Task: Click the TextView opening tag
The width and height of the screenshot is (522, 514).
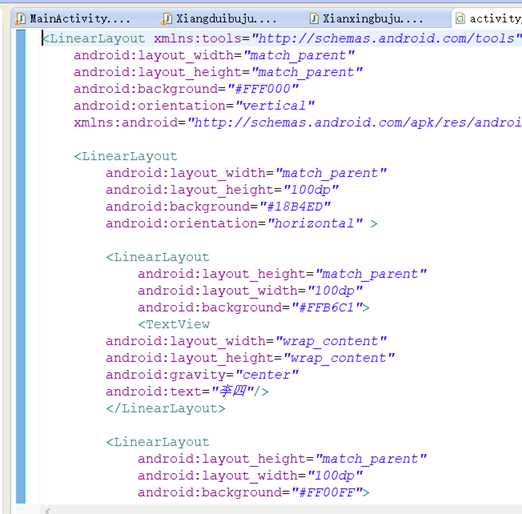Action: (x=174, y=324)
